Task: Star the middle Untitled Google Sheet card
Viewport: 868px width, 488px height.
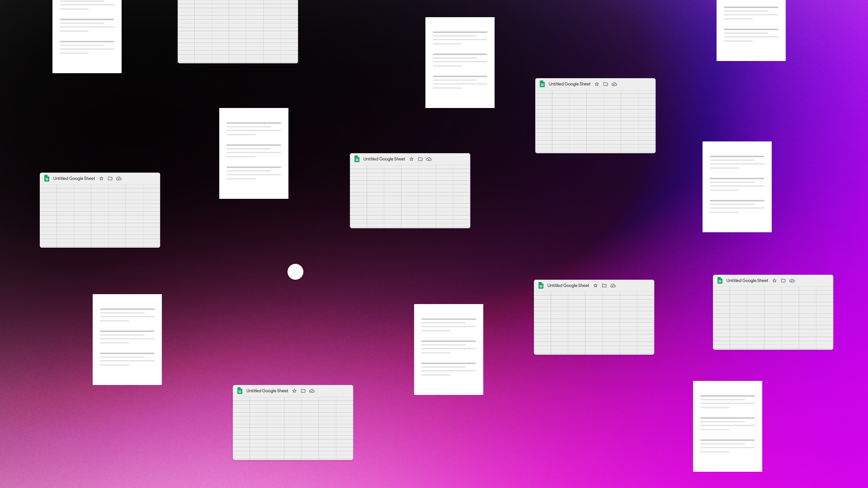Action: (411, 159)
